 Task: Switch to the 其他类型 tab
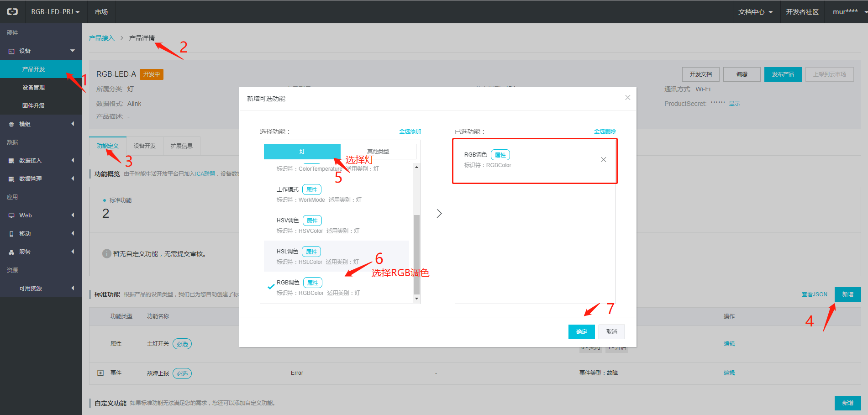(378, 152)
